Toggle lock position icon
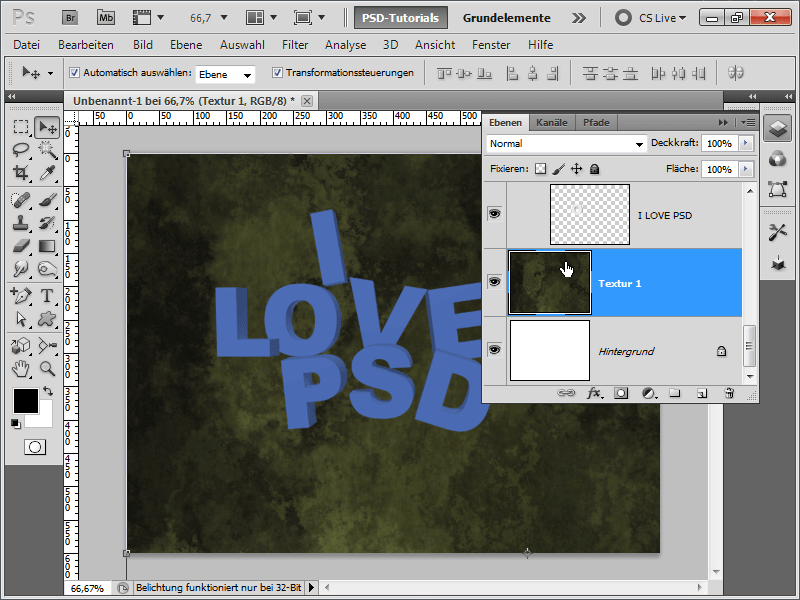The width and height of the screenshot is (800, 600). coord(577,169)
